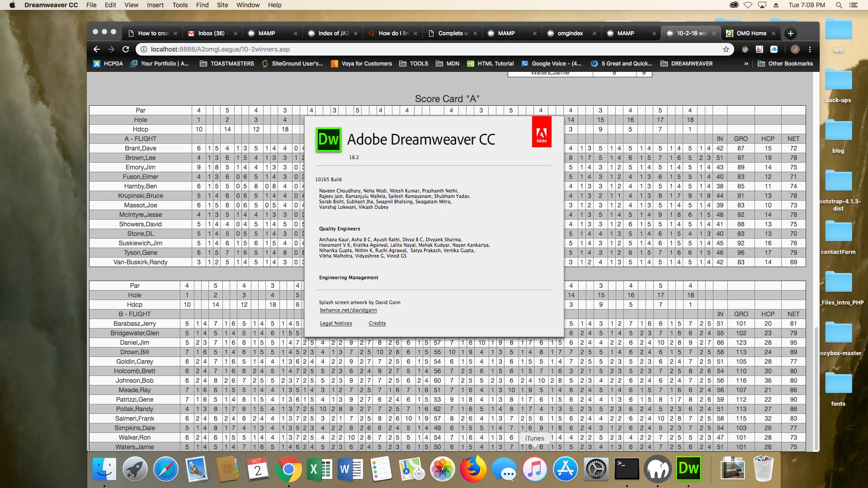This screenshot has width=868, height=488.
Task: Open the Site menu in the menu bar
Action: pyautogui.click(x=222, y=5)
